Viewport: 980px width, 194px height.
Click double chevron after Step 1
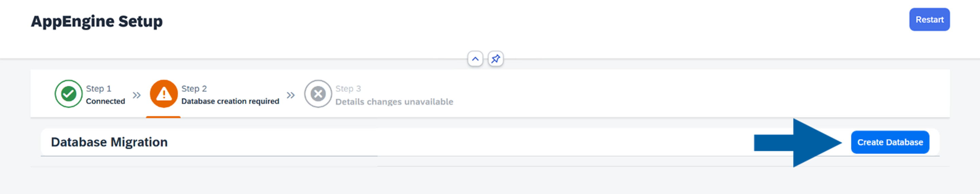click(x=137, y=95)
